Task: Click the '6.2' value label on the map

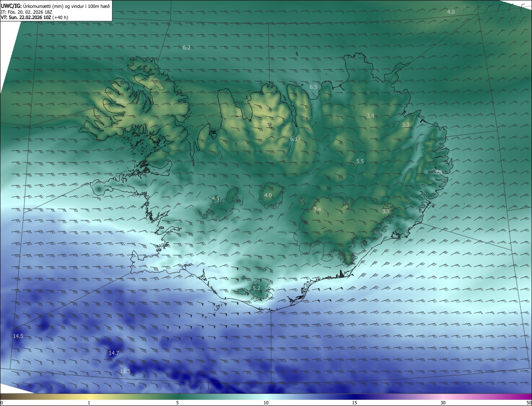Action: coord(187,48)
